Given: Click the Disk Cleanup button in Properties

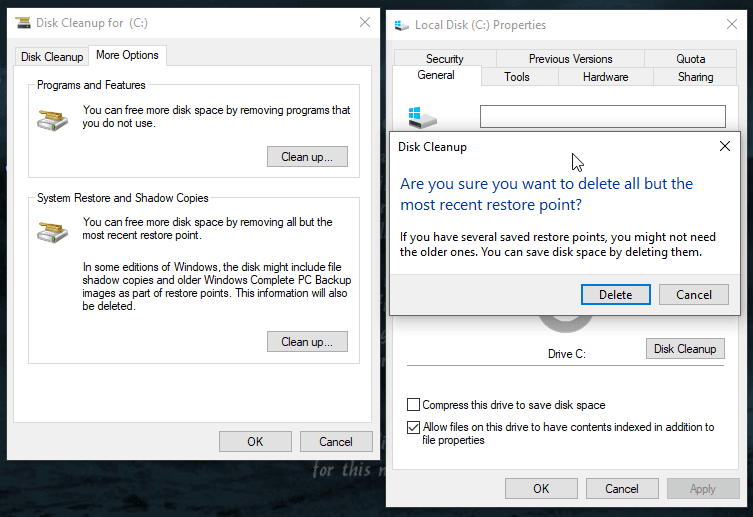Looking at the screenshot, I should point(685,349).
